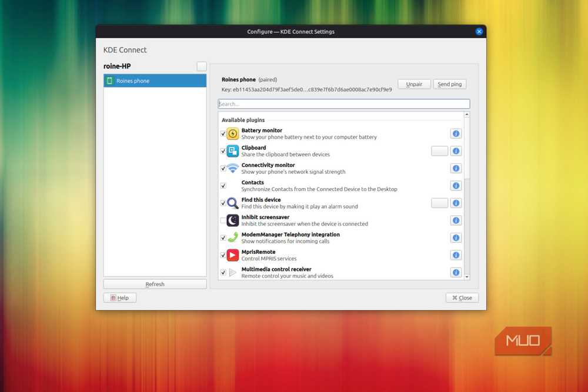Click the ModemManager green phone icon

tap(232, 237)
